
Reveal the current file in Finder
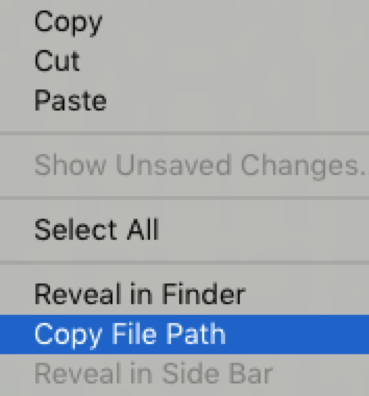click(184, 295)
